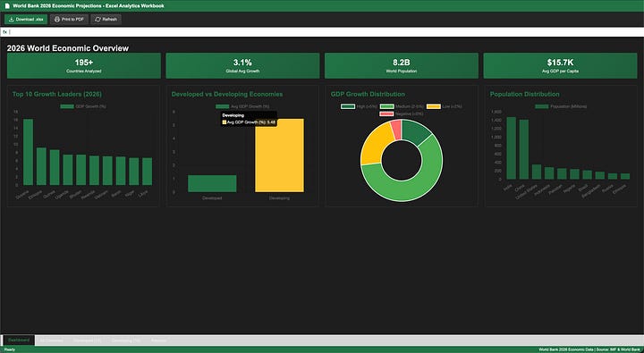Click the Nigeria population bar
The width and height of the screenshot is (644, 353).
click(574, 174)
